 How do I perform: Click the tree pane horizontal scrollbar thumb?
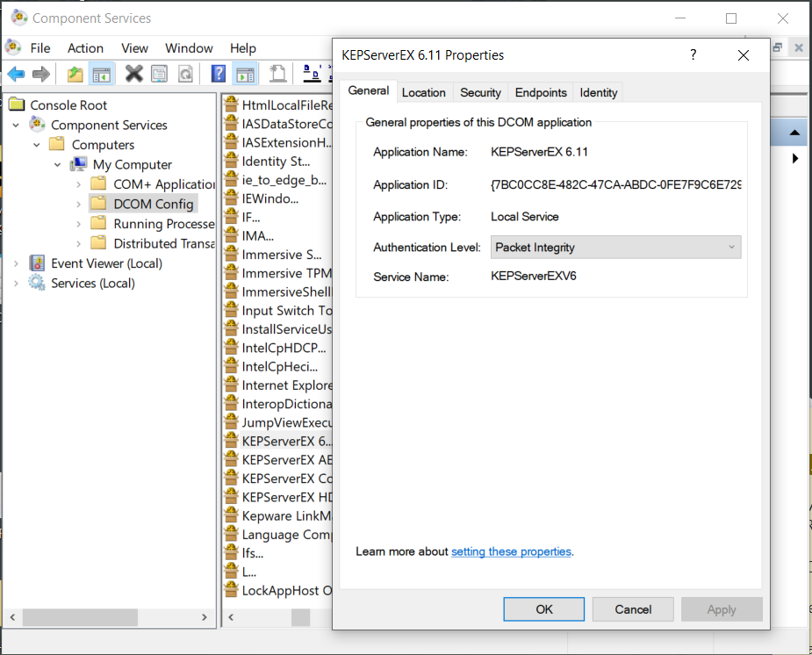[80, 617]
